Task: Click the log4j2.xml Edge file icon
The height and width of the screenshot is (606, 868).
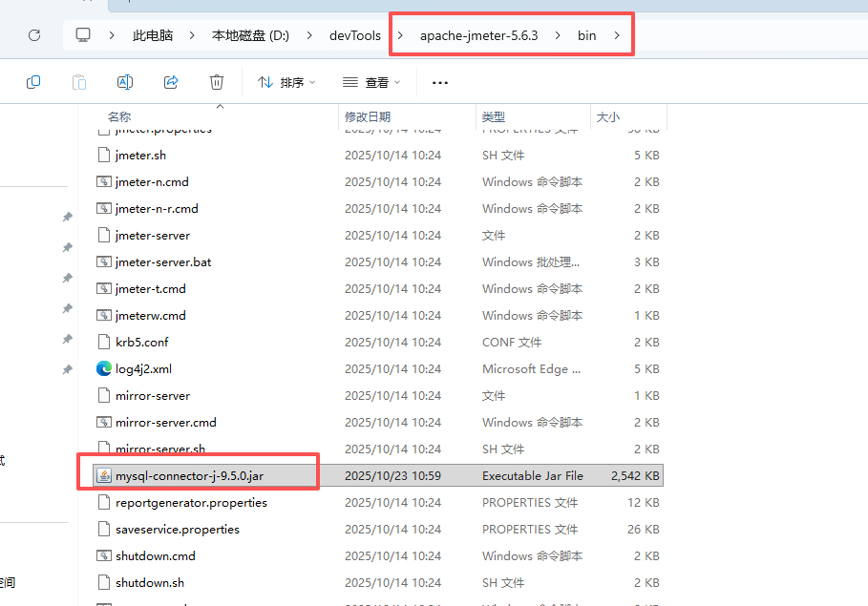Action: 103,368
